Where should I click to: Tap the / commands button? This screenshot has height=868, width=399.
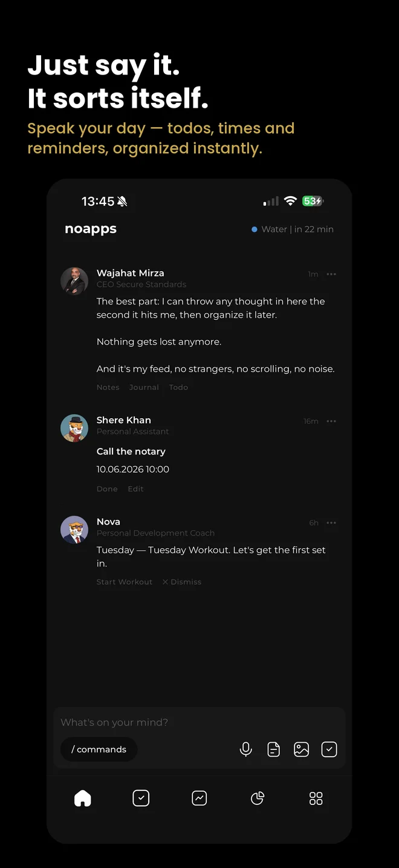tap(99, 749)
